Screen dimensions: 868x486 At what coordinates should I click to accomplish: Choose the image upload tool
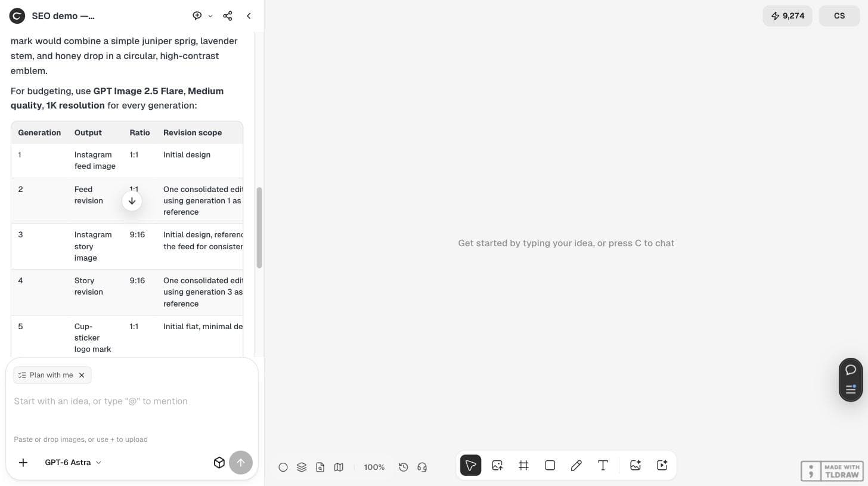coord(497,465)
